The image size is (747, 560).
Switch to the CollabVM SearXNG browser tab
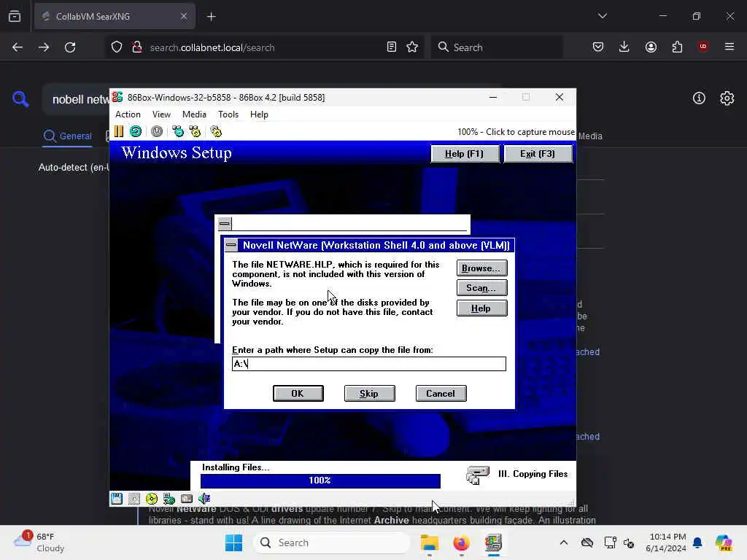[x=115, y=16]
